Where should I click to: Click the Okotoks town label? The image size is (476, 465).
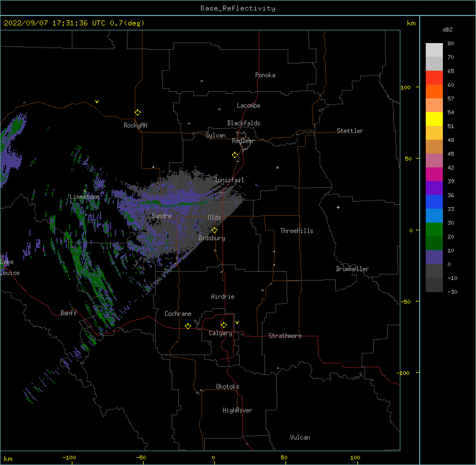click(228, 387)
